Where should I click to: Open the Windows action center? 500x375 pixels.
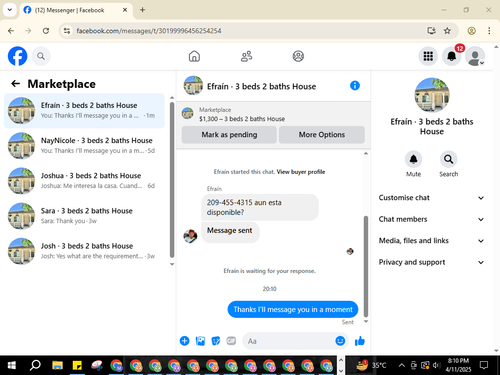[x=484, y=366]
